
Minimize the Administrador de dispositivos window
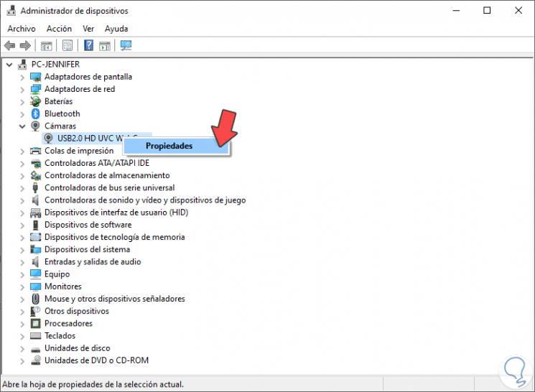pyautogui.click(x=456, y=11)
